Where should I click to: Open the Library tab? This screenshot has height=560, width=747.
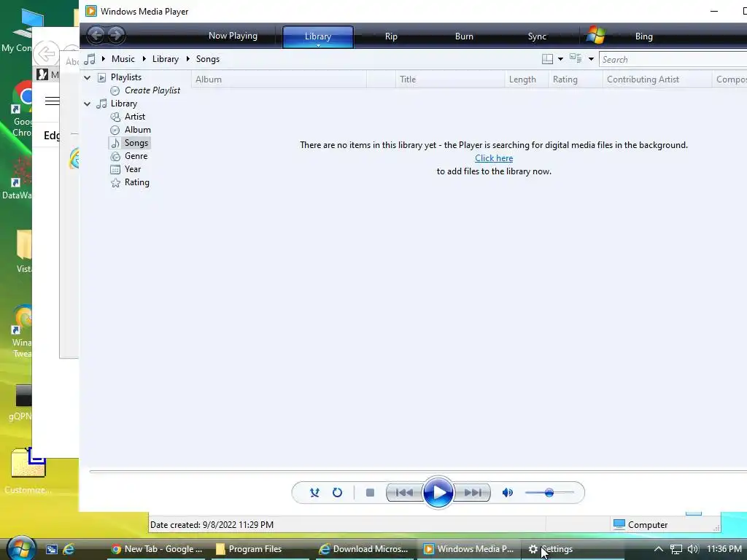[x=318, y=36]
